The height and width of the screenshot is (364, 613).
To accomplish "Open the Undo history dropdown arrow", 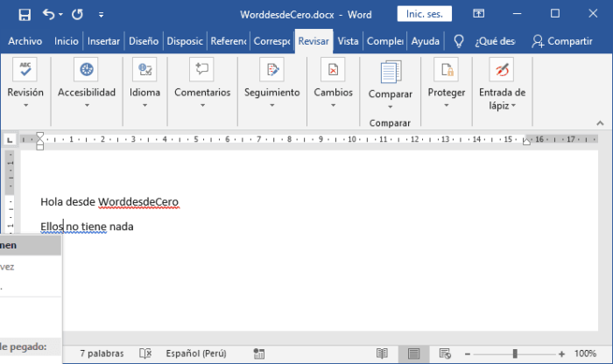I will tap(60, 15).
